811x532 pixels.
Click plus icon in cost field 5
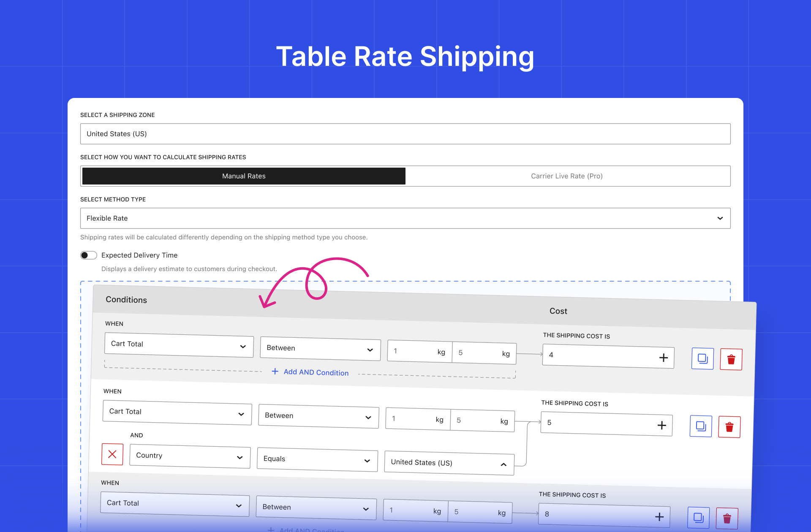pyautogui.click(x=662, y=425)
